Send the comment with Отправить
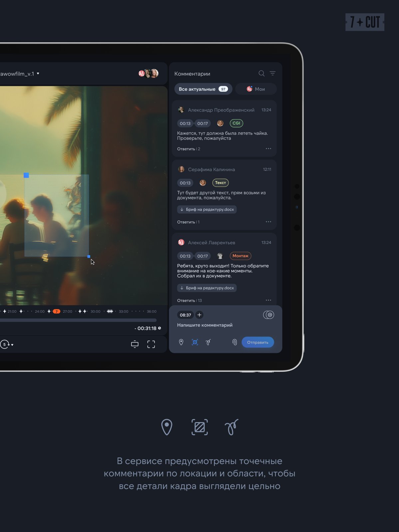Screen dimensions: 399x532 [x=258, y=342]
